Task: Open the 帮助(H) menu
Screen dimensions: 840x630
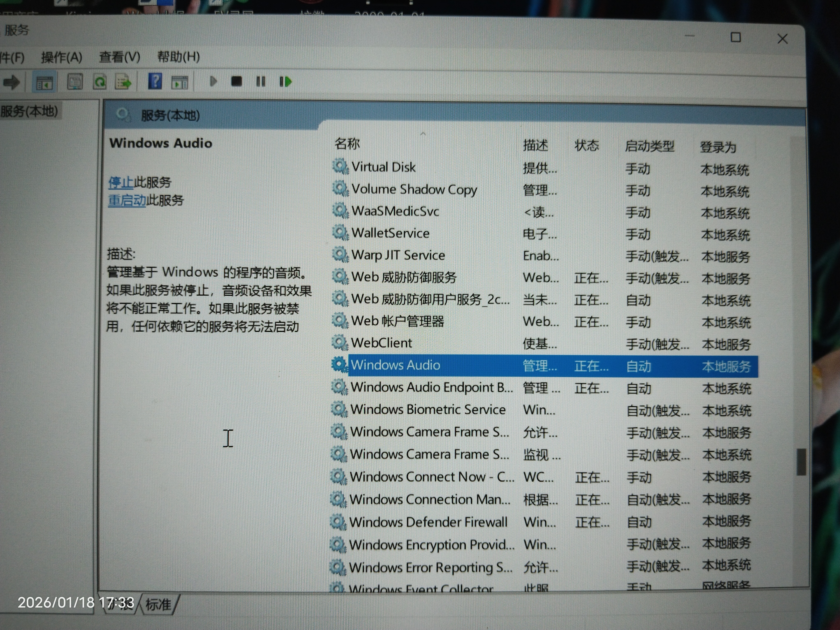Action: [178, 57]
